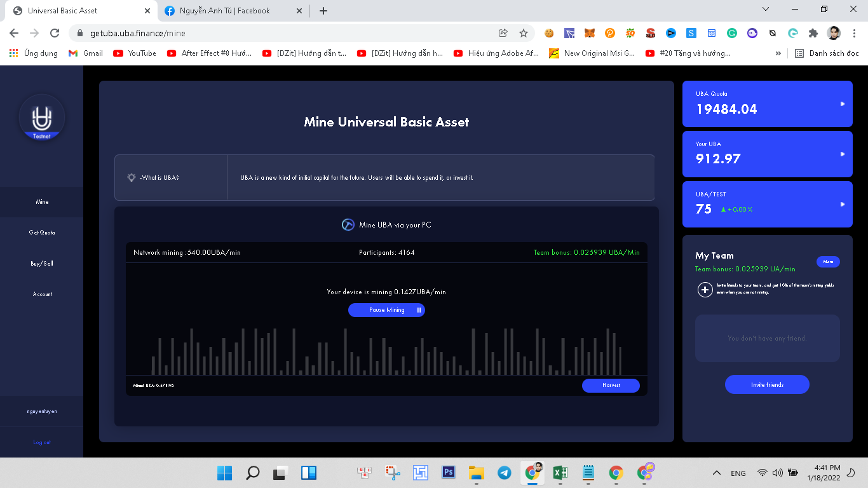Screen dimensions: 868x488
Task: Expand the UBA/TEST card arrow
Action: (843, 204)
